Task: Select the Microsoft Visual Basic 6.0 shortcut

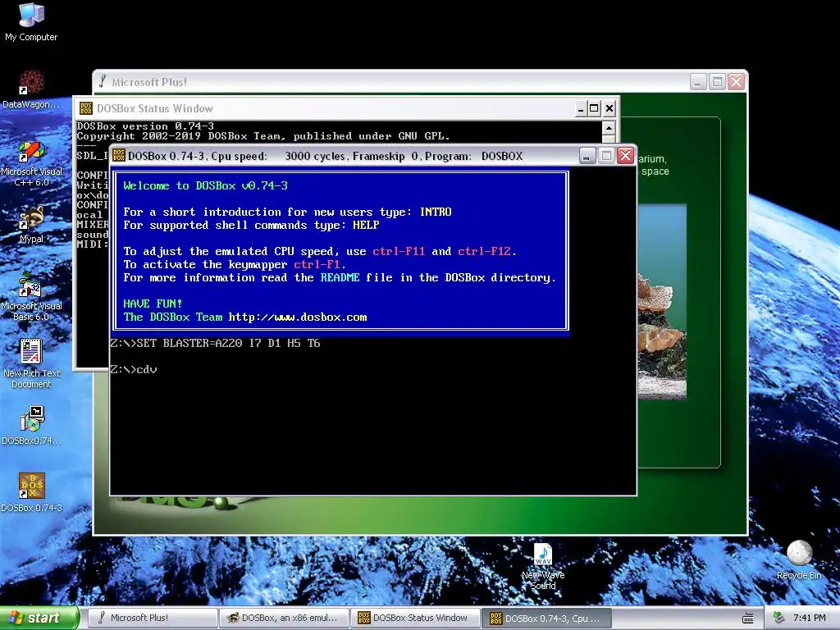Action: [x=31, y=297]
